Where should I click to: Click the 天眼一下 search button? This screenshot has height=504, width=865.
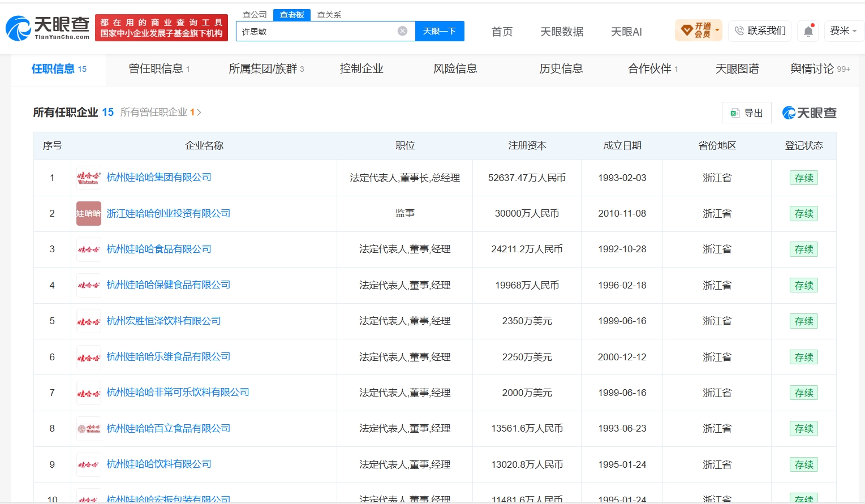[440, 31]
